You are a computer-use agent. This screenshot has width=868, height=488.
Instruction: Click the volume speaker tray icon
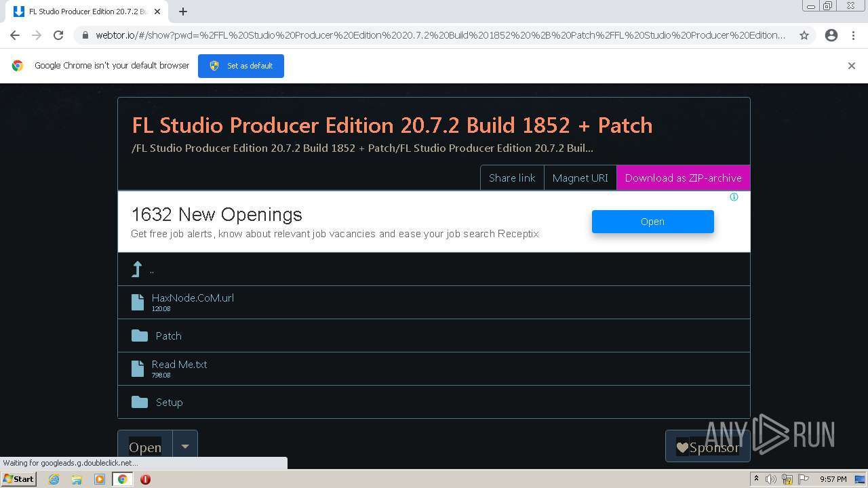(771, 479)
